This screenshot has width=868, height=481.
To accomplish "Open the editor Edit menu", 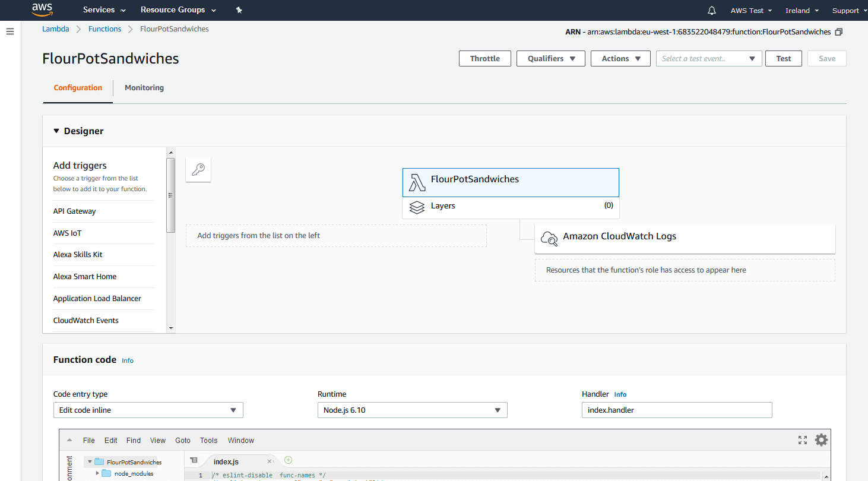I will coord(111,441).
